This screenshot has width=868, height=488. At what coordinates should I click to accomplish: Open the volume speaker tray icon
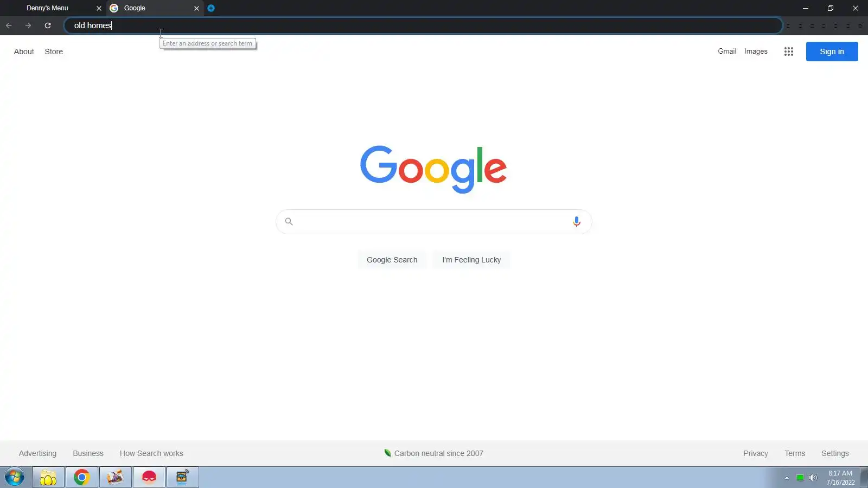click(813, 478)
